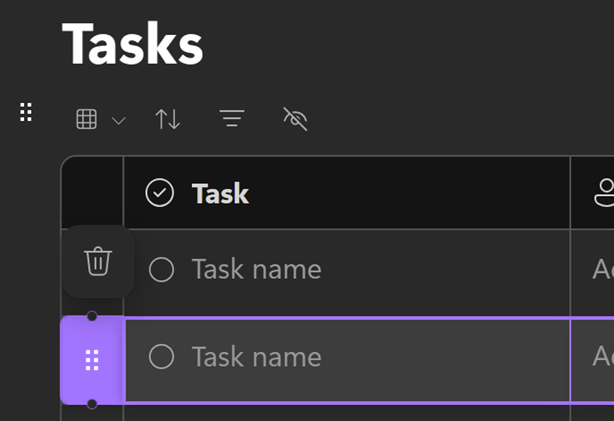Screen dimensions: 614x421
Task: Grab the purple row drag handle
Action: pos(92,360)
